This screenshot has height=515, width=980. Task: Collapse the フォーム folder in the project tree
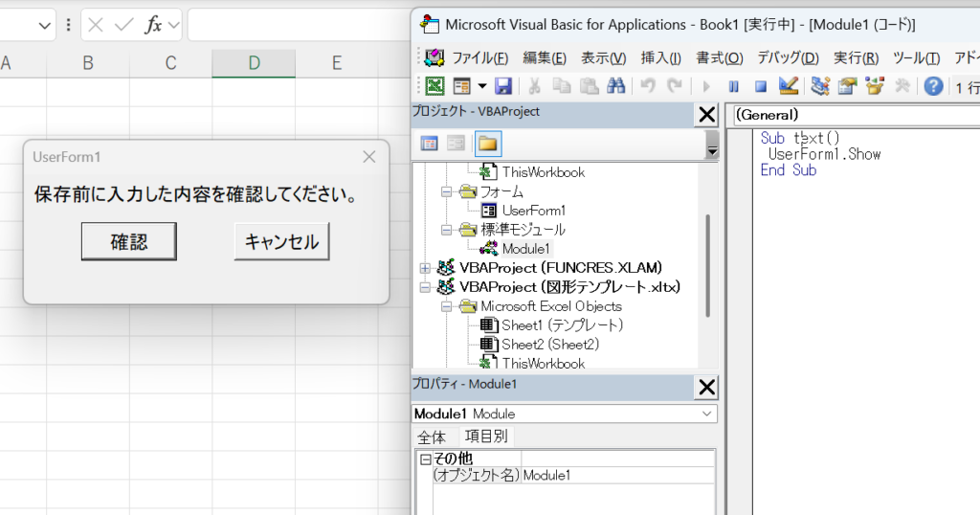click(446, 191)
